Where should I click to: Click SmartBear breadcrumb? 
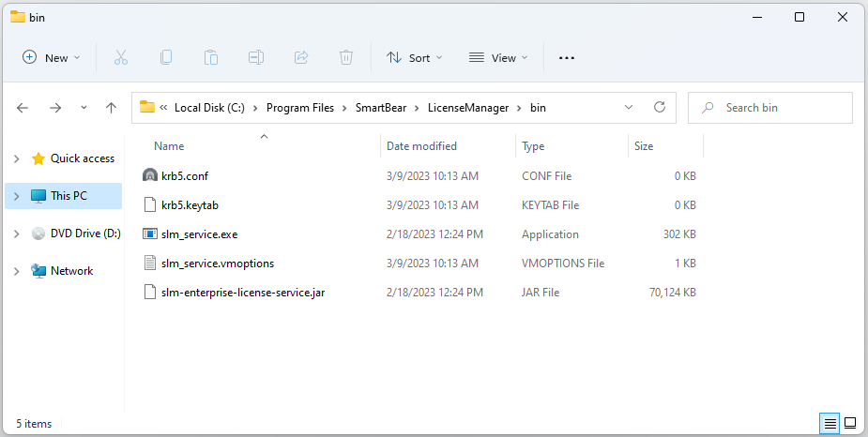(x=381, y=108)
